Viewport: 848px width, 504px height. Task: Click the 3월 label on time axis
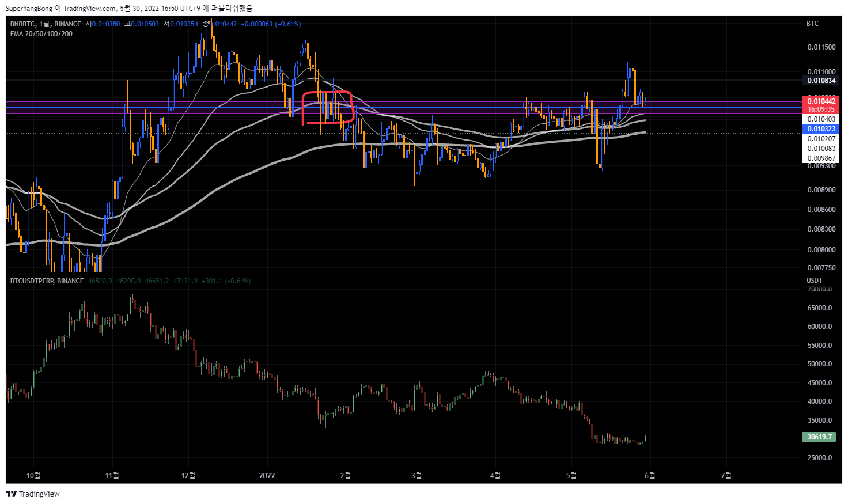pos(417,475)
